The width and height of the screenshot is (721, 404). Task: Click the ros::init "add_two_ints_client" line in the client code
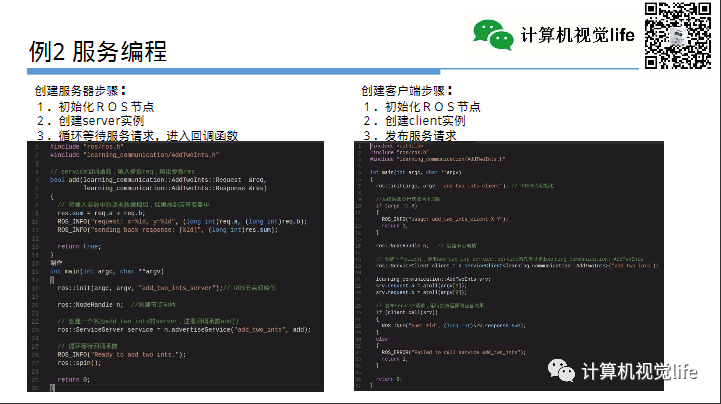(x=465, y=186)
